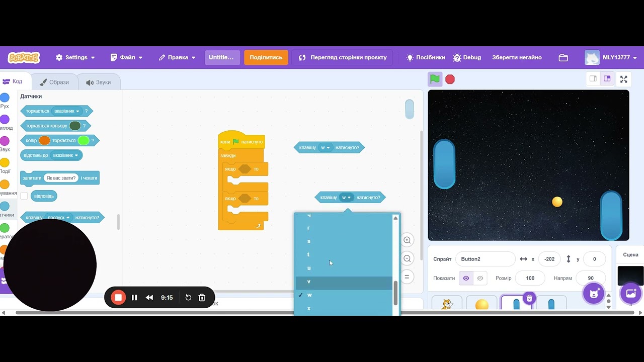Delete the selected sprite with trash icon
This screenshot has width=644, height=362.
coord(529,299)
